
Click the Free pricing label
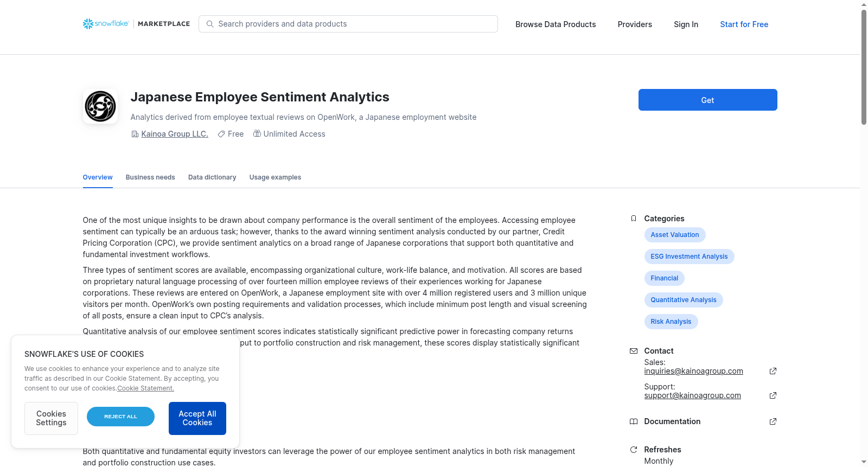(x=235, y=134)
